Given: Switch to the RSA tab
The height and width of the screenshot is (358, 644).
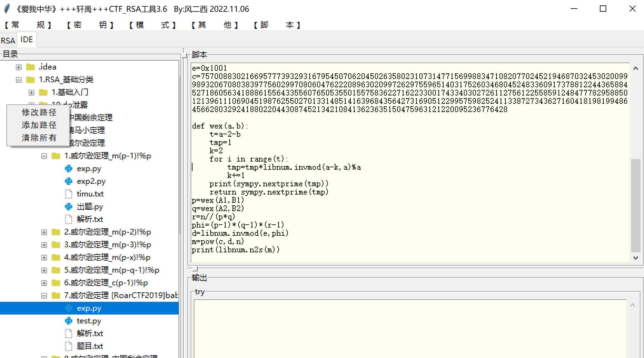Looking at the screenshot, I should click(8, 40).
